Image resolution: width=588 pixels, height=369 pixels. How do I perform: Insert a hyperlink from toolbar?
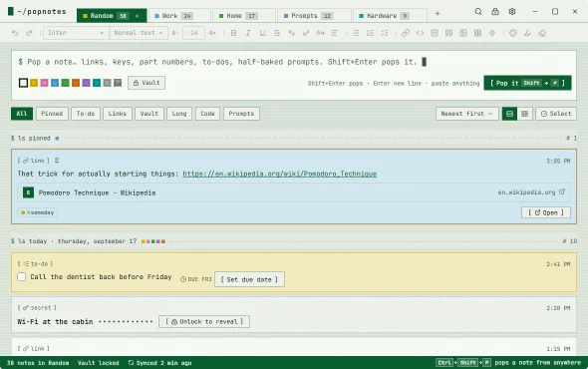pos(406,33)
